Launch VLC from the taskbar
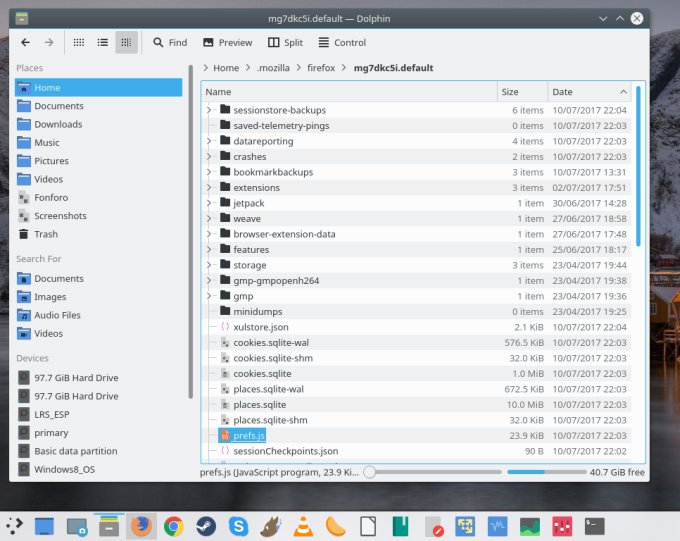Viewport: 680px width, 541px height. coord(303,525)
